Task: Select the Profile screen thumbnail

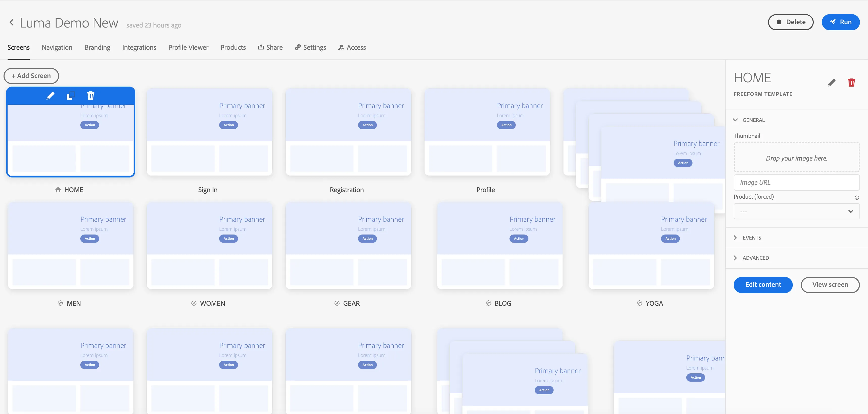Action: click(x=487, y=132)
